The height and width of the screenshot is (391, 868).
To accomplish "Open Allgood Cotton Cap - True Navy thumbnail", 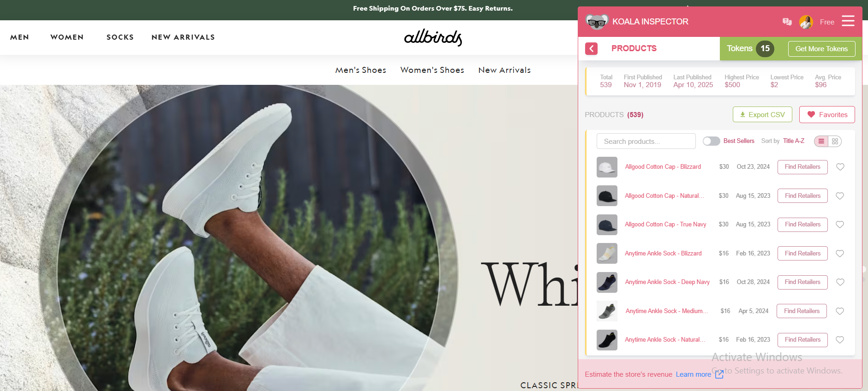I will tap(607, 225).
